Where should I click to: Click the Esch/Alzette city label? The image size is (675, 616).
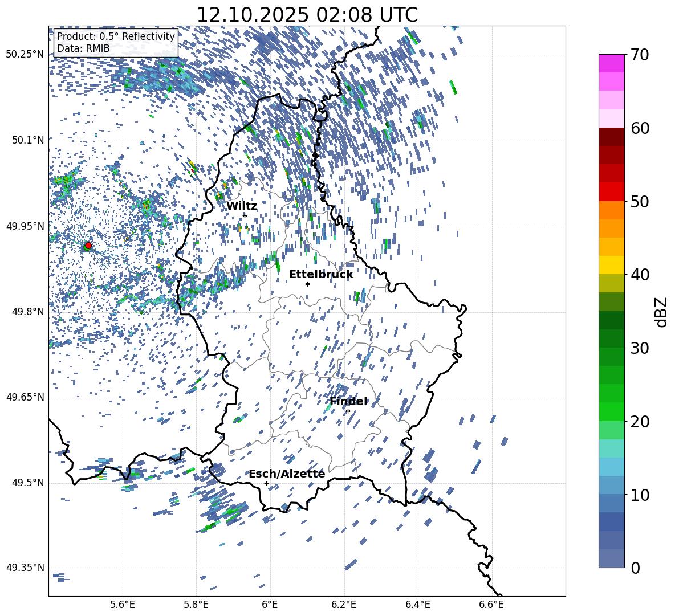click(287, 474)
